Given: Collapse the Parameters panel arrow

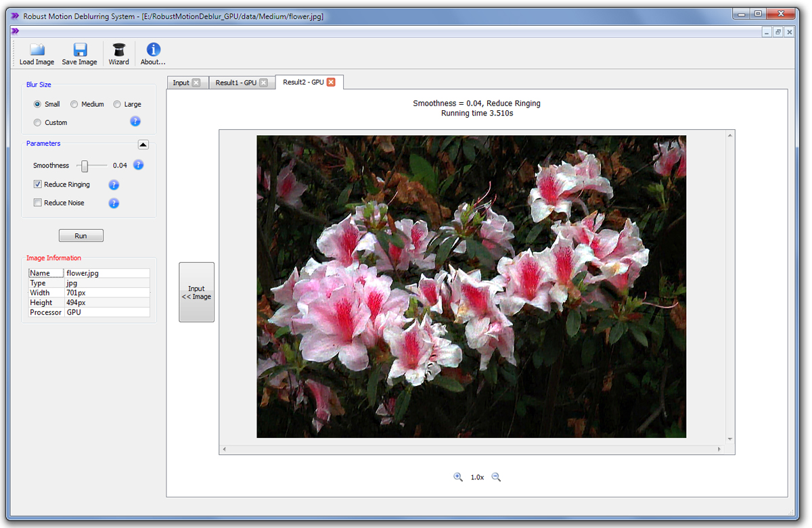Looking at the screenshot, I should point(143,144).
